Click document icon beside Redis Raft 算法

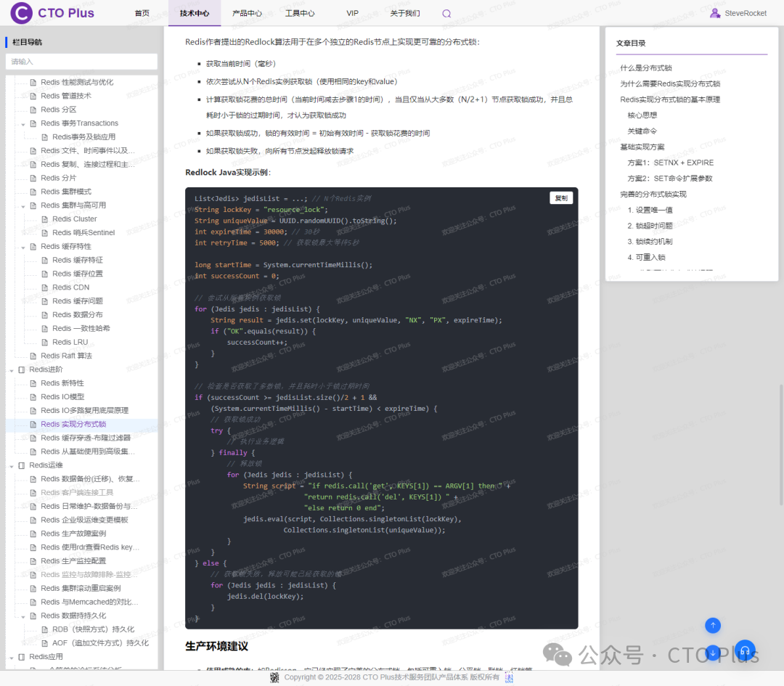click(x=33, y=356)
